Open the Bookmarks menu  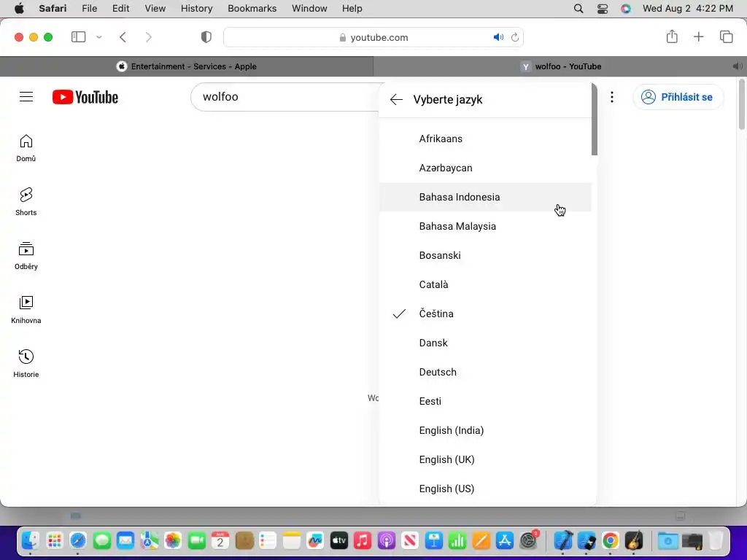click(x=252, y=8)
